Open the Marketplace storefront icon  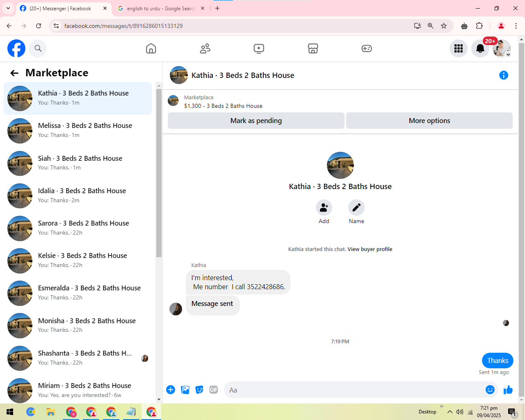(313, 48)
